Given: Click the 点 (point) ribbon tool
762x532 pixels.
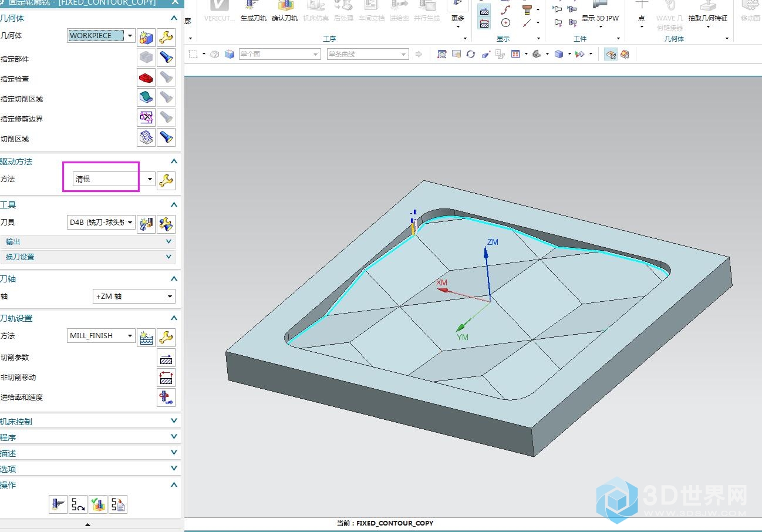Looking at the screenshot, I should click(642, 14).
